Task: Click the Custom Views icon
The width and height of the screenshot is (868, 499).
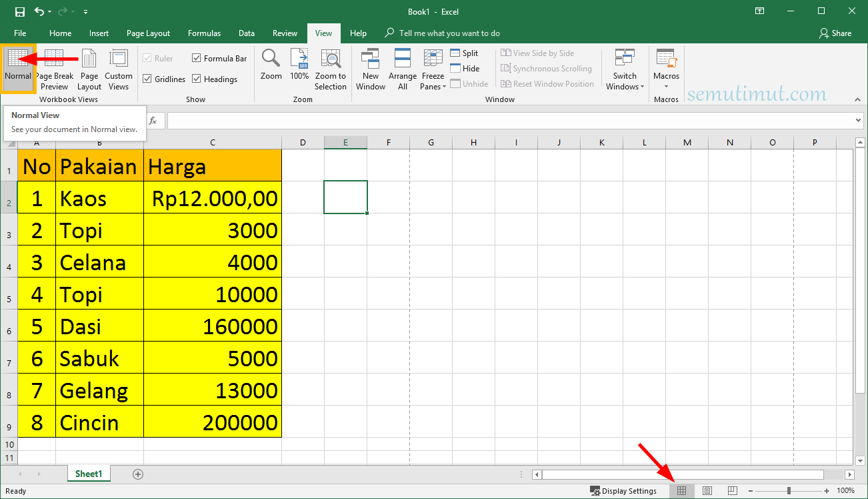Action: tap(118, 68)
